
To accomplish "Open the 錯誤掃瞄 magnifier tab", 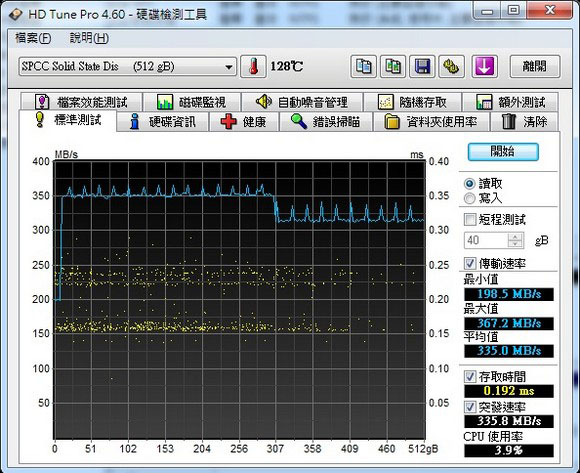I will (x=326, y=122).
